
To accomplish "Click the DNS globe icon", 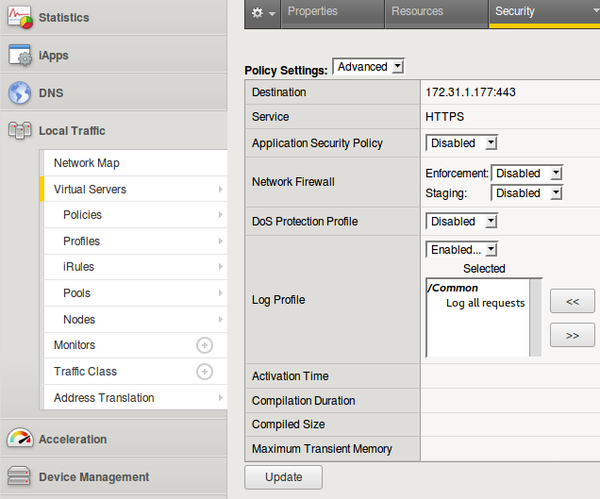I will [x=20, y=93].
